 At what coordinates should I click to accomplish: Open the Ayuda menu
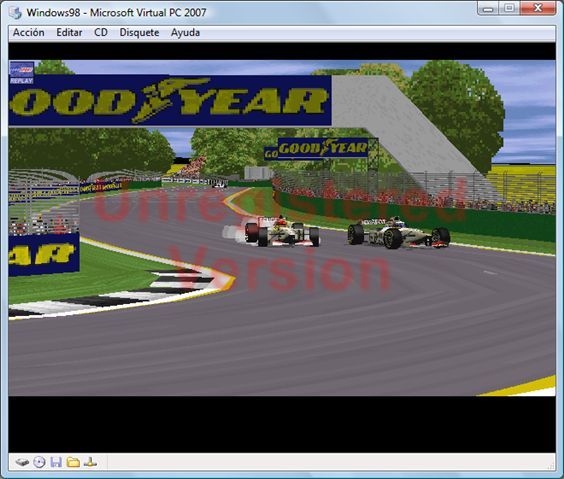[x=185, y=33]
